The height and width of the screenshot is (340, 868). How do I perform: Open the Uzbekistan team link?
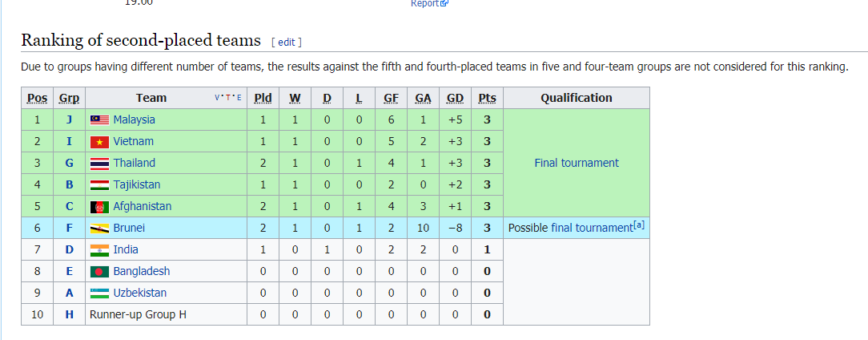(x=139, y=293)
